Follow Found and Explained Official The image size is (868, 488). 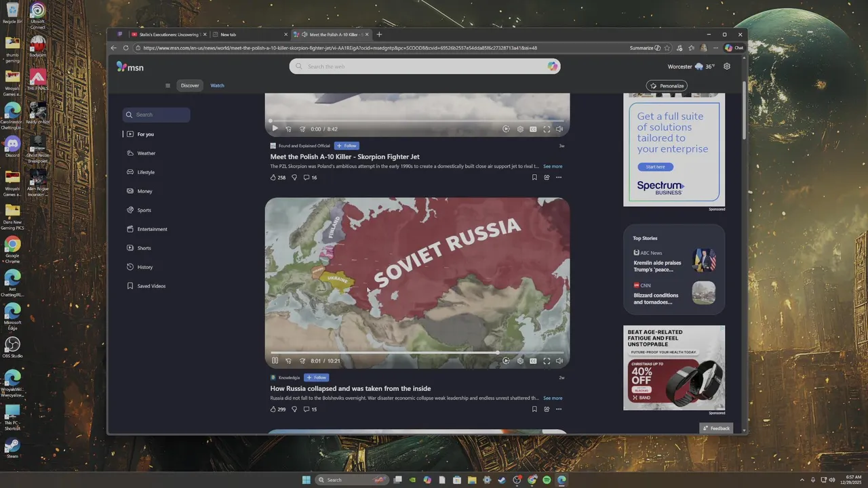347,146
